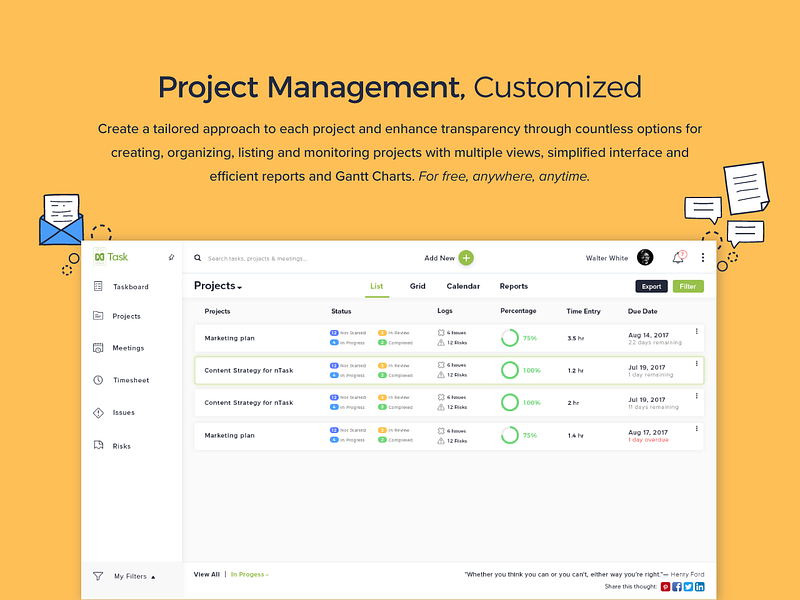
Task: Click the 1.4 hr time entry
Action: coord(576,436)
